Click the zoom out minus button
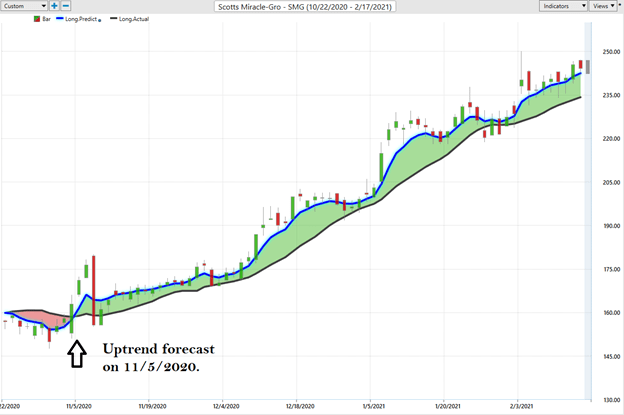 tap(66, 6)
